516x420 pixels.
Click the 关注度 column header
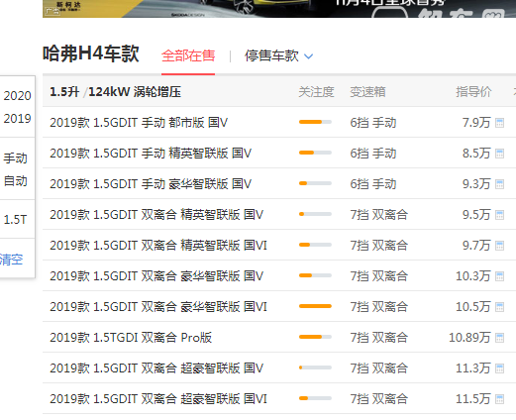(316, 92)
